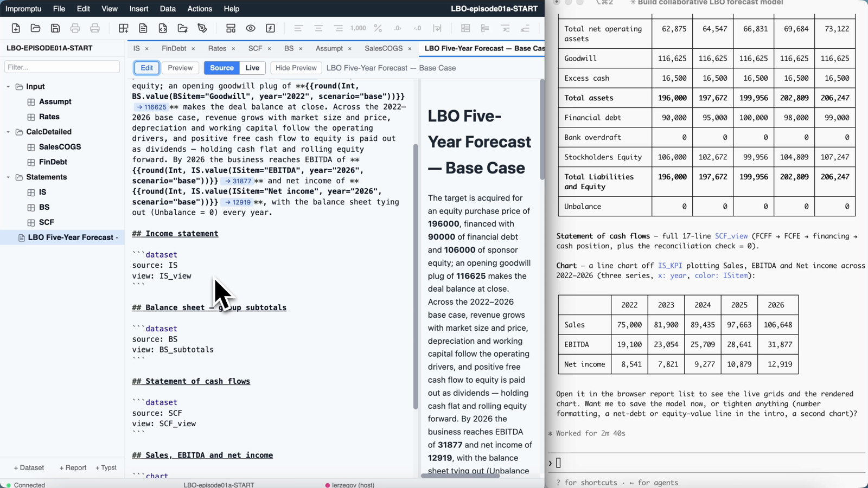Open the File menu
This screenshot has width=868, height=488.
[x=59, y=9]
